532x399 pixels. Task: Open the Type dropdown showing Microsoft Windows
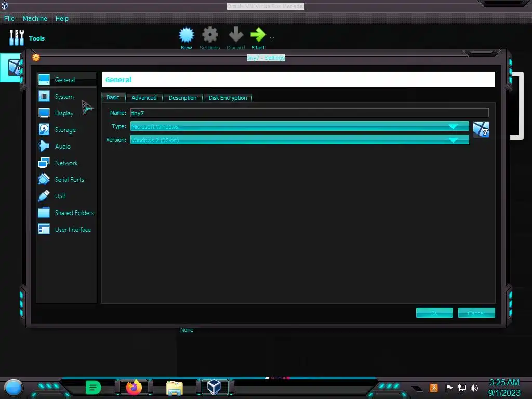[300, 126]
